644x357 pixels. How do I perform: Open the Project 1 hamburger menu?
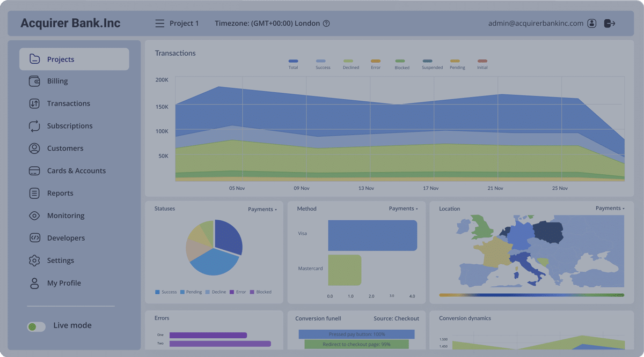[159, 24]
